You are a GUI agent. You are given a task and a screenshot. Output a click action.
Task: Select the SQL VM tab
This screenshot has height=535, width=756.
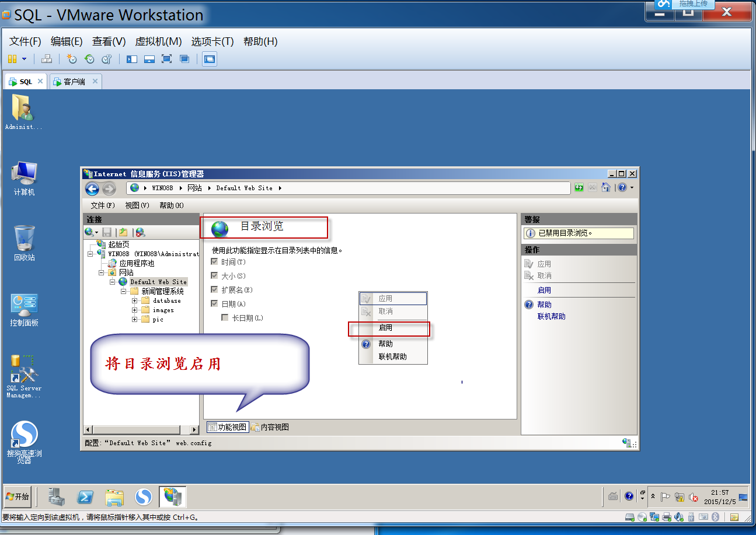pyautogui.click(x=26, y=82)
